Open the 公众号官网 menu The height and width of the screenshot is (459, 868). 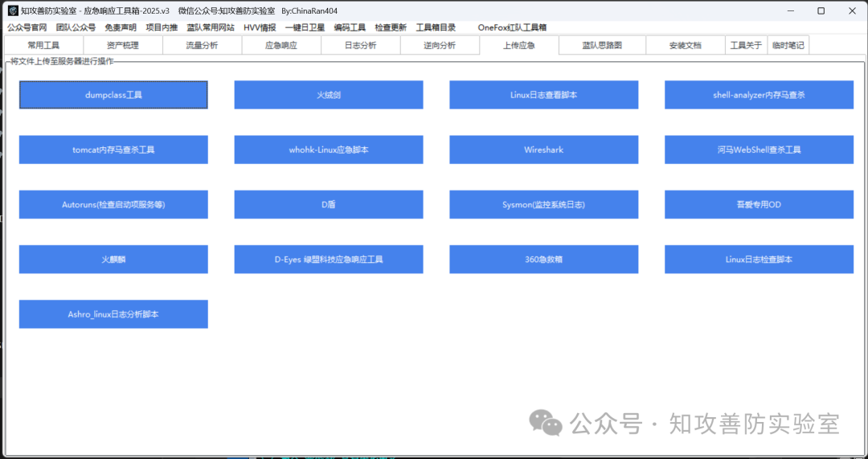tap(27, 27)
